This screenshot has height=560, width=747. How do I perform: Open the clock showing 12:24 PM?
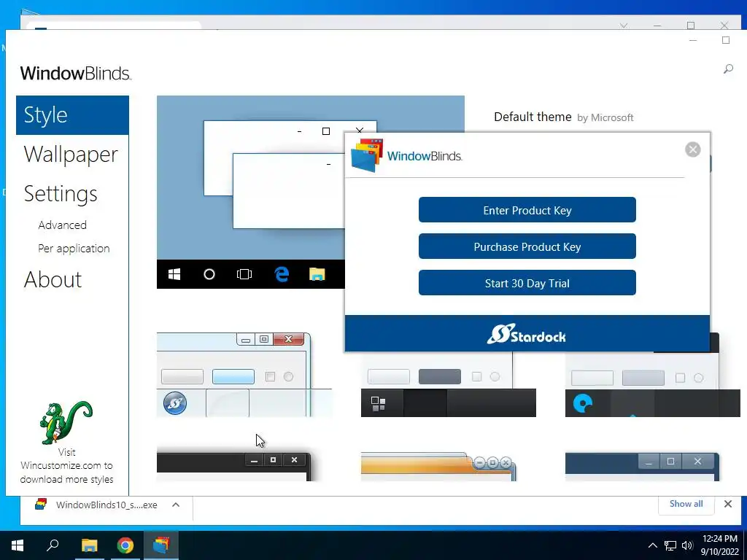pyautogui.click(x=719, y=545)
